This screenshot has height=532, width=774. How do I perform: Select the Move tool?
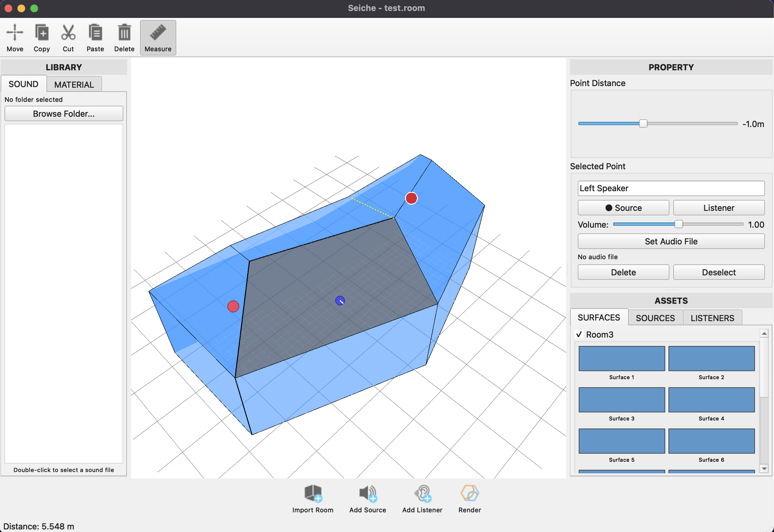pyautogui.click(x=15, y=33)
